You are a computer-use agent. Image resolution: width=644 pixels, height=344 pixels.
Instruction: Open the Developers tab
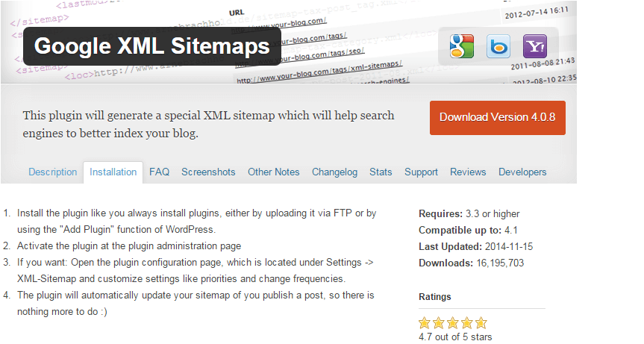(x=522, y=172)
